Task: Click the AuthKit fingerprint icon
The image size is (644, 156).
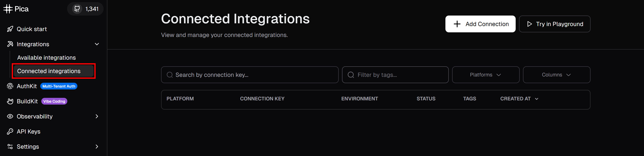Action: (10, 86)
